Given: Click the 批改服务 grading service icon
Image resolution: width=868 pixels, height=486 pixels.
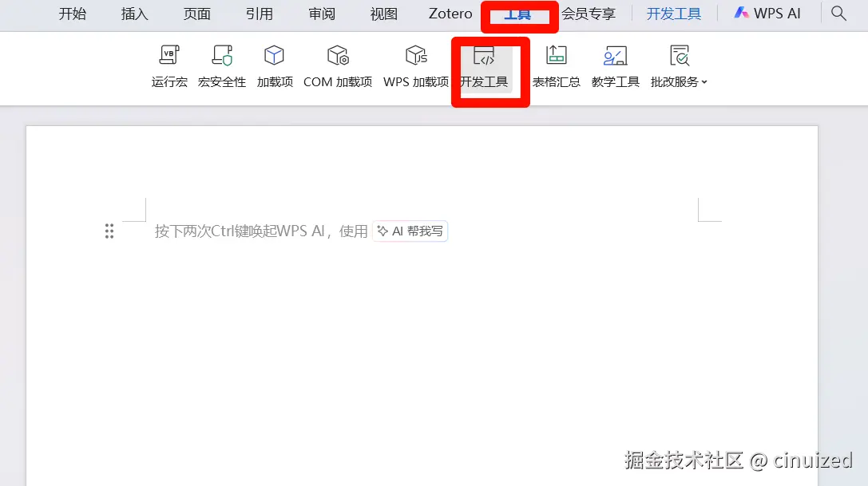Looking at the screenshot, I should point(680,55).
